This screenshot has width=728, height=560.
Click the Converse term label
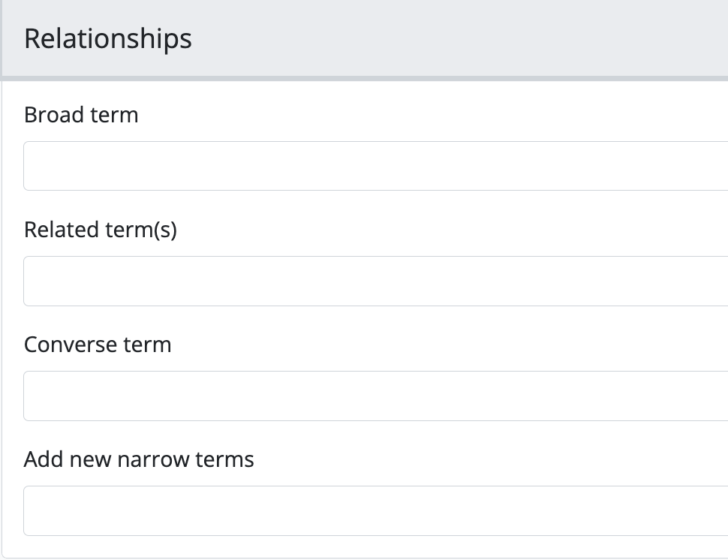[98, 345]
